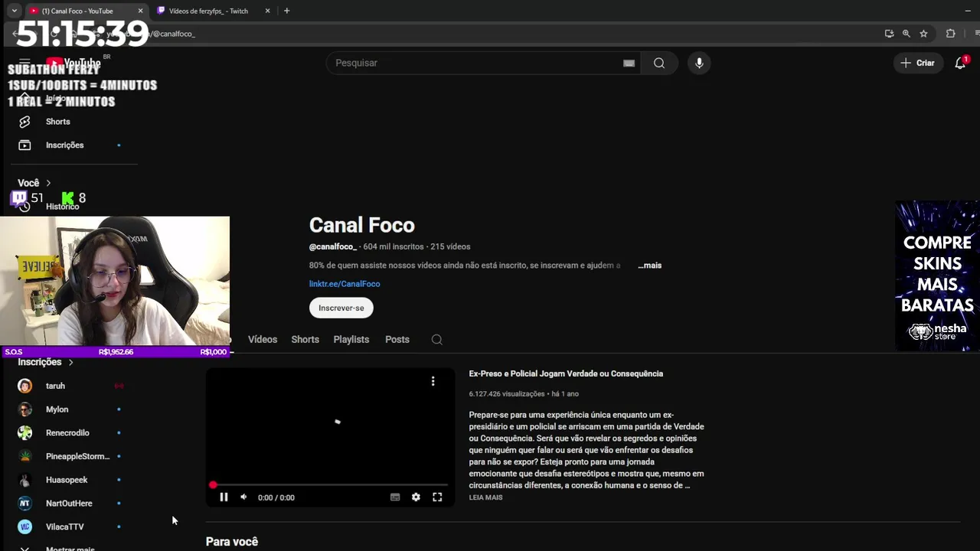Open Huasopeek channel avatar
The width and height of the screenshot is (980, 551).
click(x=25, y=480)
